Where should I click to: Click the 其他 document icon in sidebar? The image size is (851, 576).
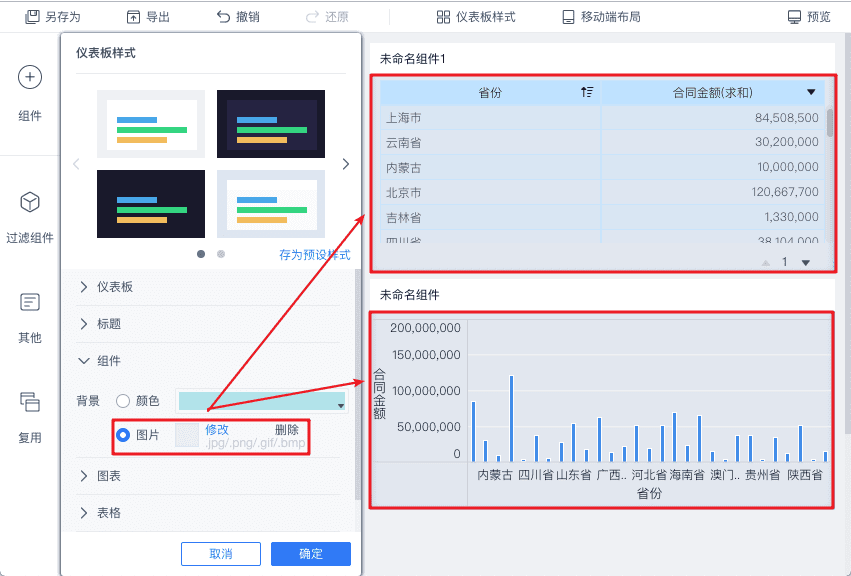coord(30,302)
